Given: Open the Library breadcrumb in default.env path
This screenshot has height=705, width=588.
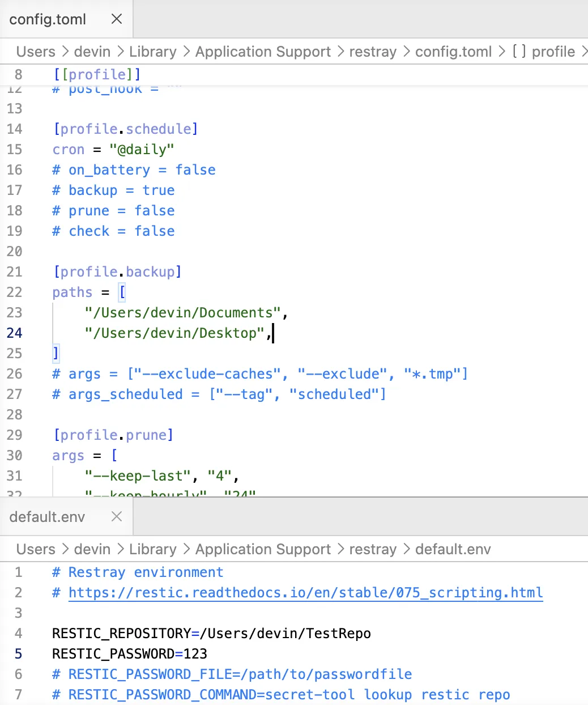Looking at the screenshot, I should pyautogui.click(x=153, y=549).
